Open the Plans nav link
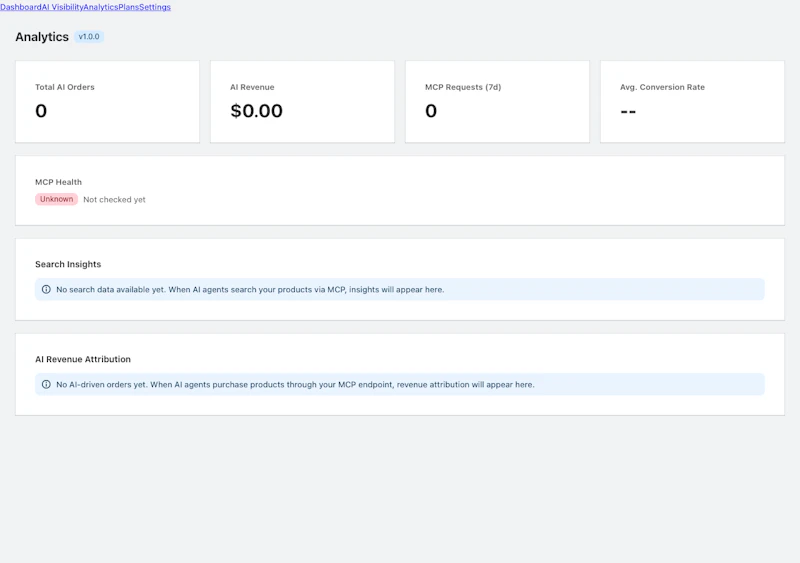The width and height of the screenshot is (800, 563). click(x=129, y=7)
